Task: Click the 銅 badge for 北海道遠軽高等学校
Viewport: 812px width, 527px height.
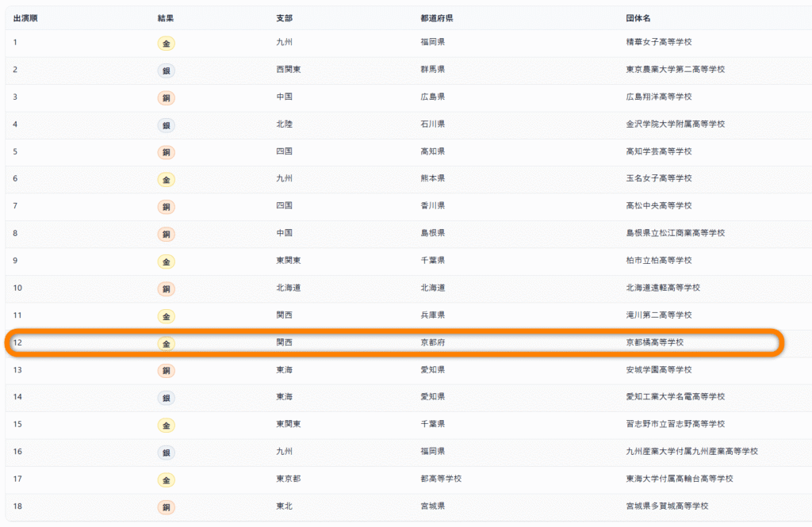Action: (166, 288)
